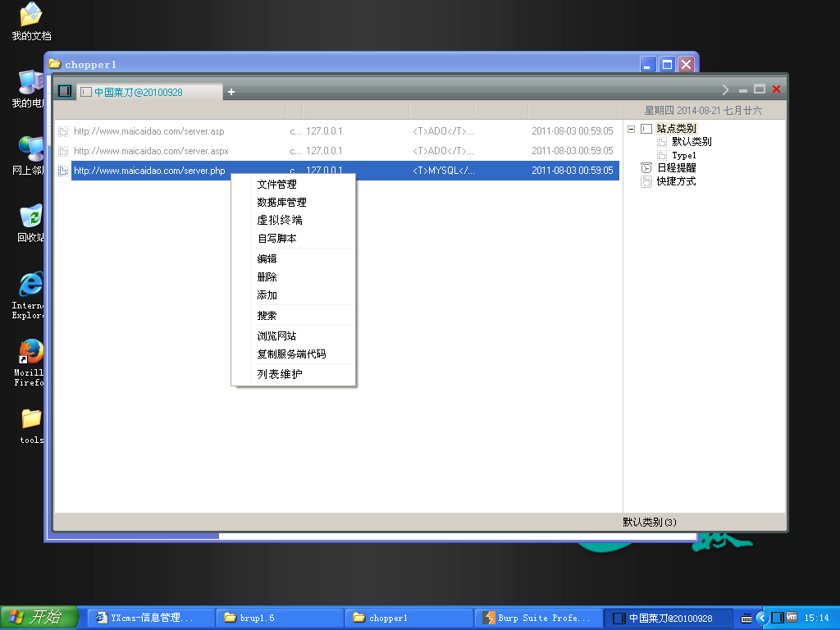Viewport: 840px width, 630px height.
Task: Click keyboard icon in system tray
Action: 746,619
